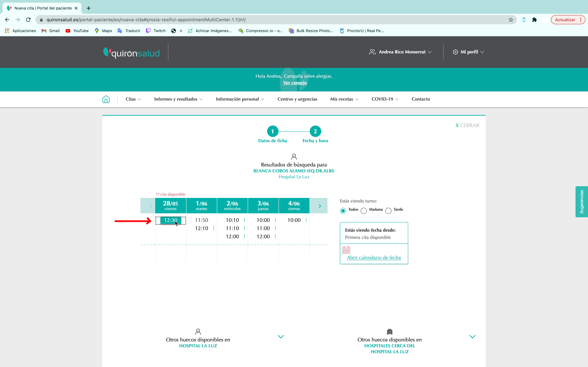Click the user profile icon top right

tap(371, 52)
